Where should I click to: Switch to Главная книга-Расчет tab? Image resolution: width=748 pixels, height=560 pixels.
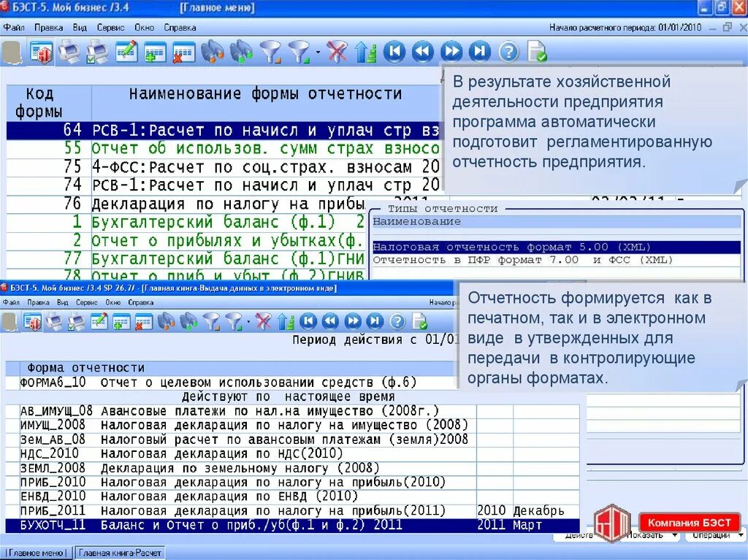[120, 553]
